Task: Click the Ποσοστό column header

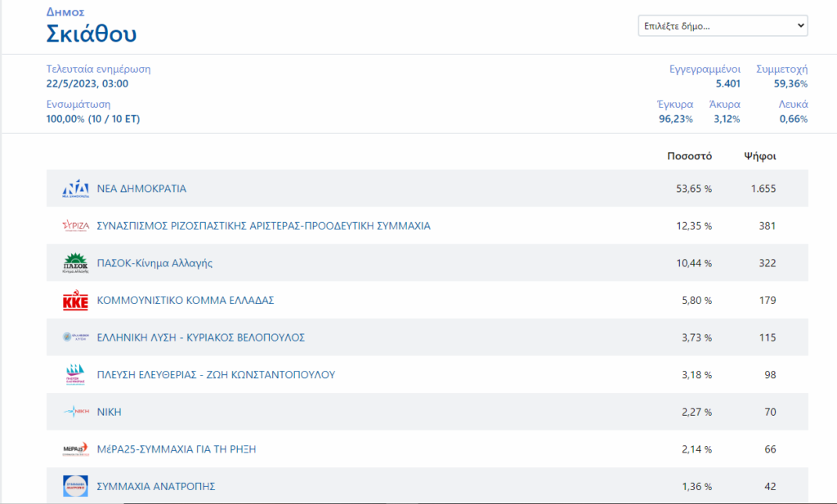Action: pos(689,155)
